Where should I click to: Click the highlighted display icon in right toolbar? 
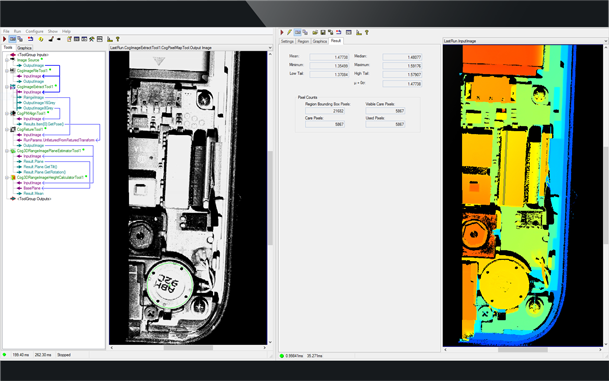(x=298, y=33)
